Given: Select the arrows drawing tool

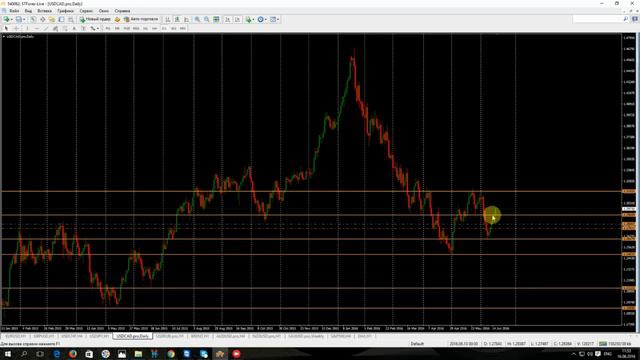Looking at the screenshot, I should (x=93, y=28).
